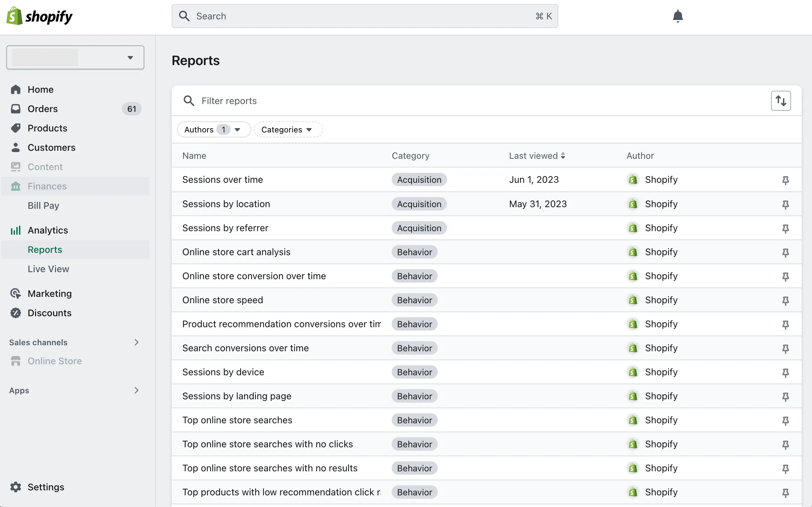The height and width of the screenshot is (507, 812).
Task: Go to the Live View page
Action: tap(48, 269)
